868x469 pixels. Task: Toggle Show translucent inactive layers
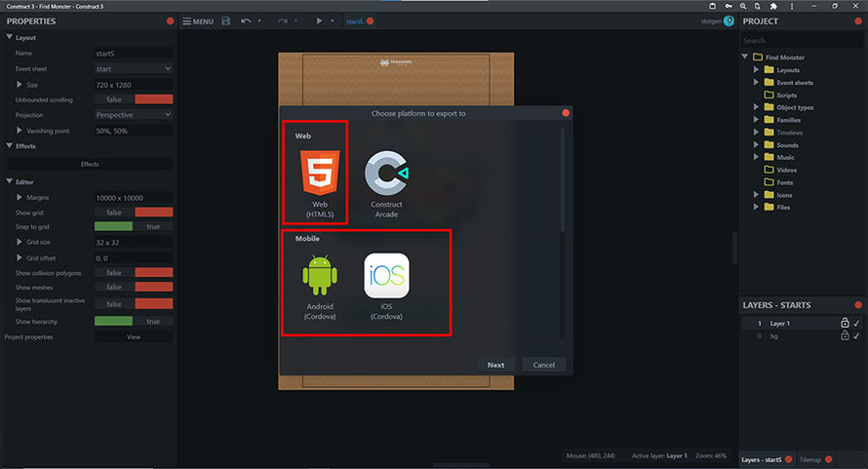tap(134, 304)
